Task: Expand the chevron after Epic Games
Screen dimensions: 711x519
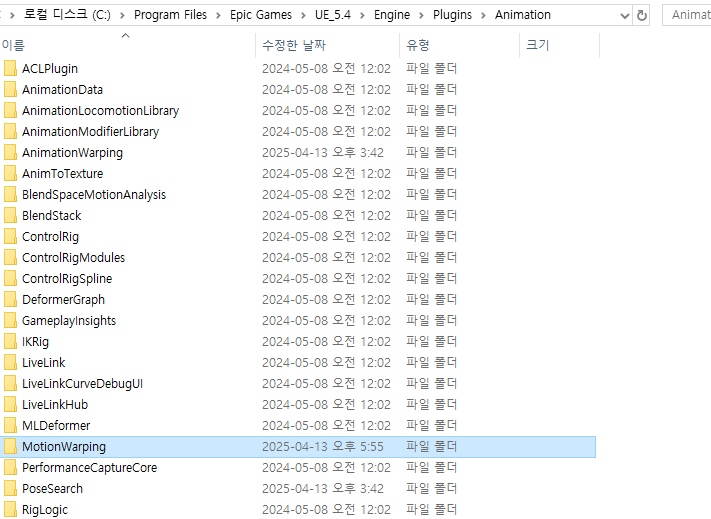Action: (303, 15)
